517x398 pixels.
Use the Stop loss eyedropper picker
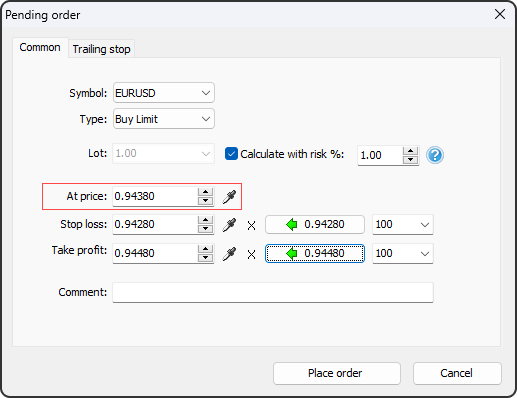coord(229,225)
